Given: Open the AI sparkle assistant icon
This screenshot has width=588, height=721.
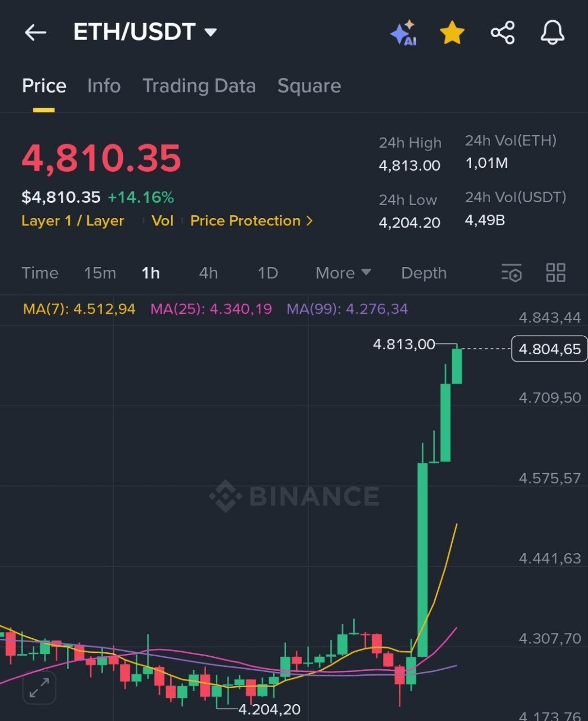Looking at the screenshot, I should click(x=403, y=33).
